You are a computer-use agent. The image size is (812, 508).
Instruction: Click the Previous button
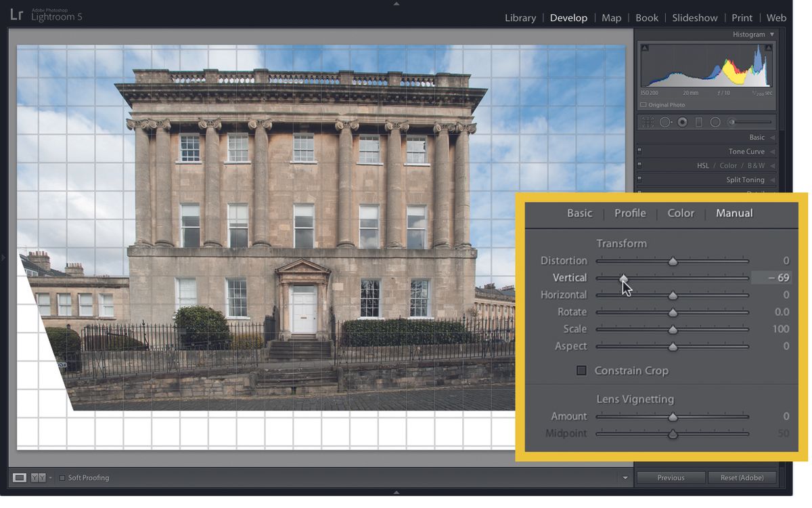click(671, 478)
